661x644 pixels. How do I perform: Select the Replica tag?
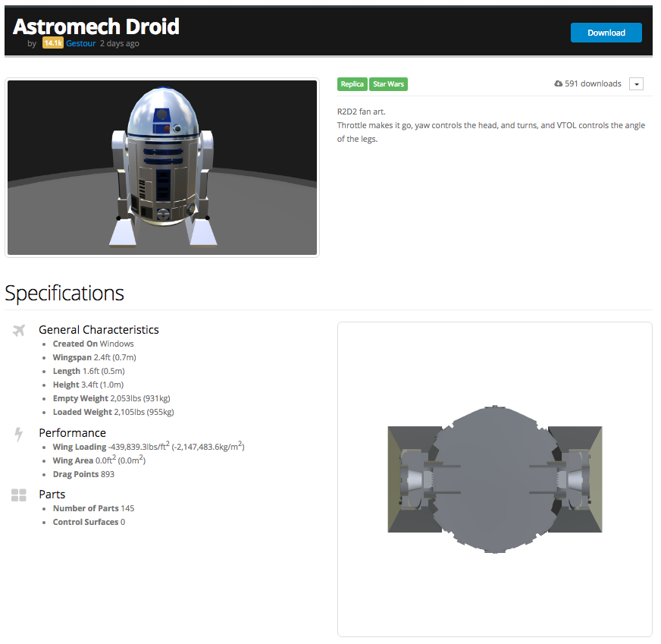point(352,84)
